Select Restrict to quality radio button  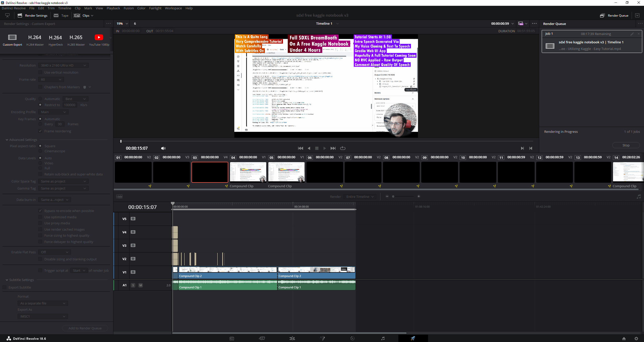[x=40, y=105]
